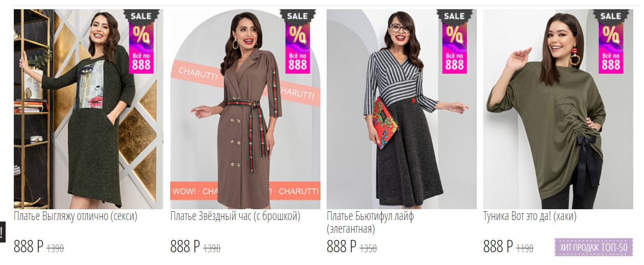Viewport: 644px width, 265px height.
Task: Open the khaki tunic product photo
Action: pyautogui.click(x=558, y=109)
